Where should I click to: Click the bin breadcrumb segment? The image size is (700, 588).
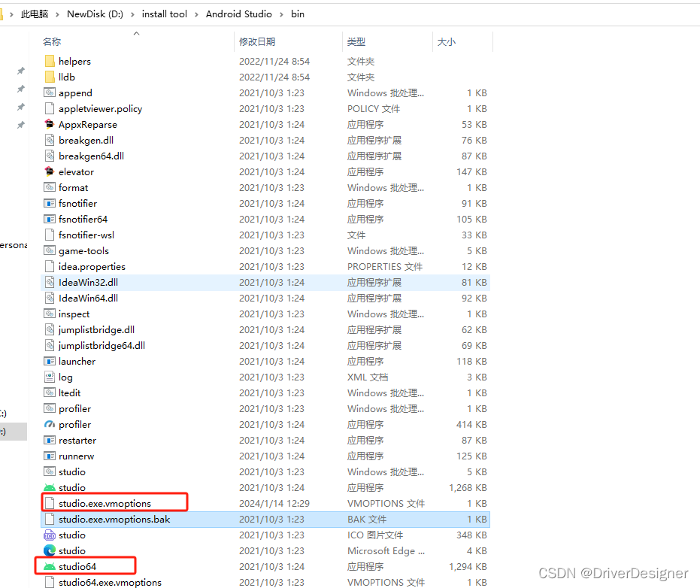298,14
